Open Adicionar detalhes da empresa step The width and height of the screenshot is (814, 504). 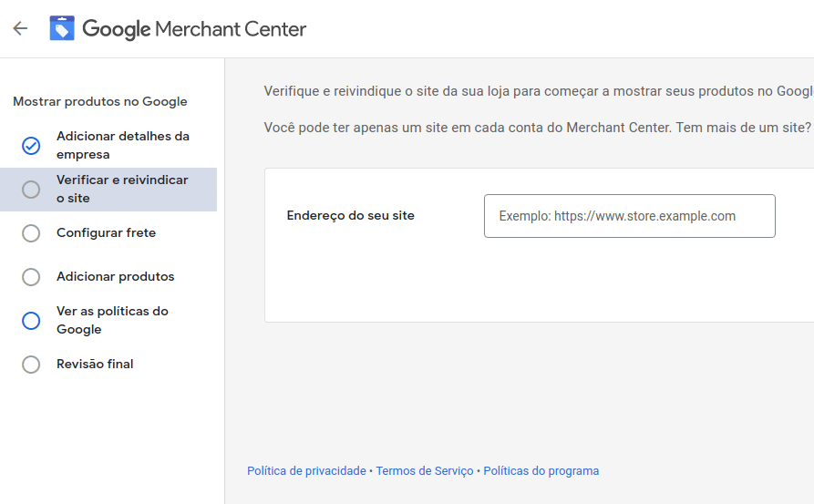click(123, 145)
